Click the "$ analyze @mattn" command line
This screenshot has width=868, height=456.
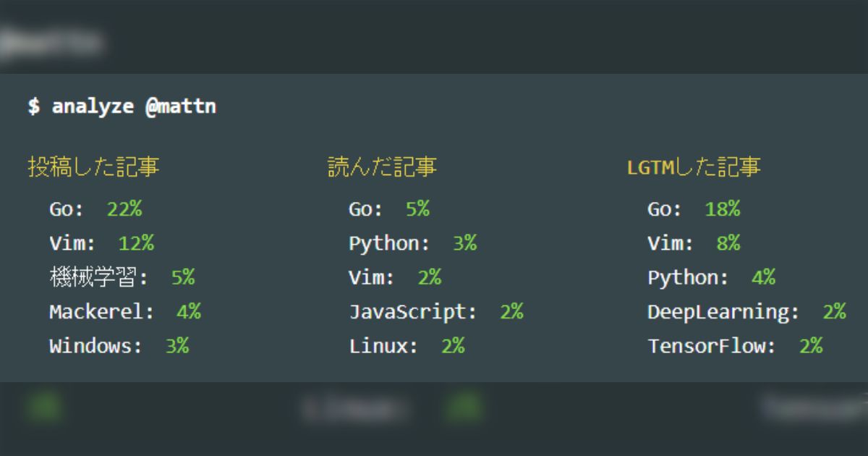tap(122, 106)
